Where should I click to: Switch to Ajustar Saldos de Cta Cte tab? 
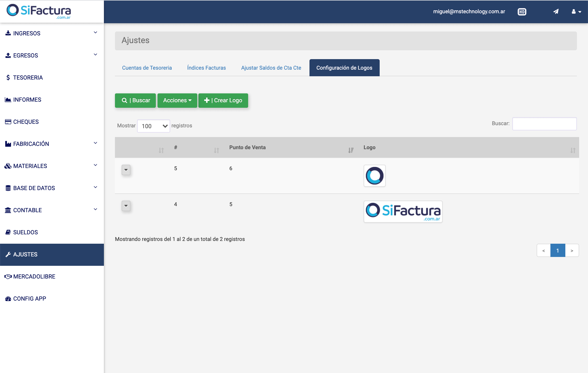tap(271, 68)
